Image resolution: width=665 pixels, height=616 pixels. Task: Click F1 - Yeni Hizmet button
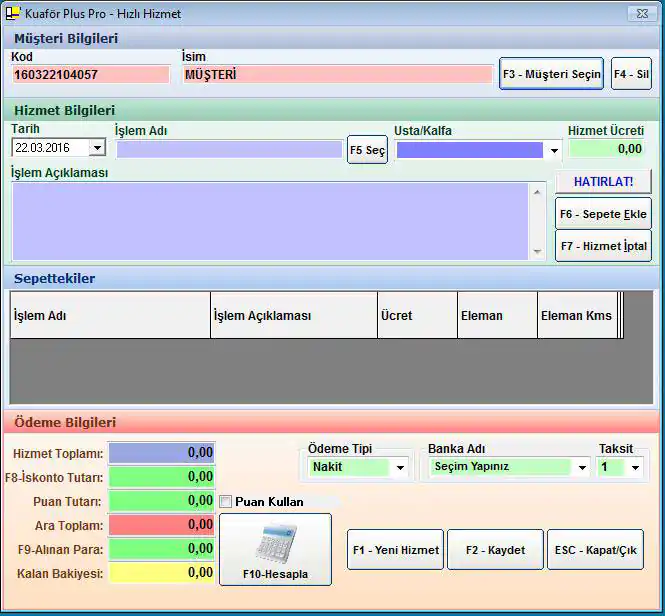(395, 550)
